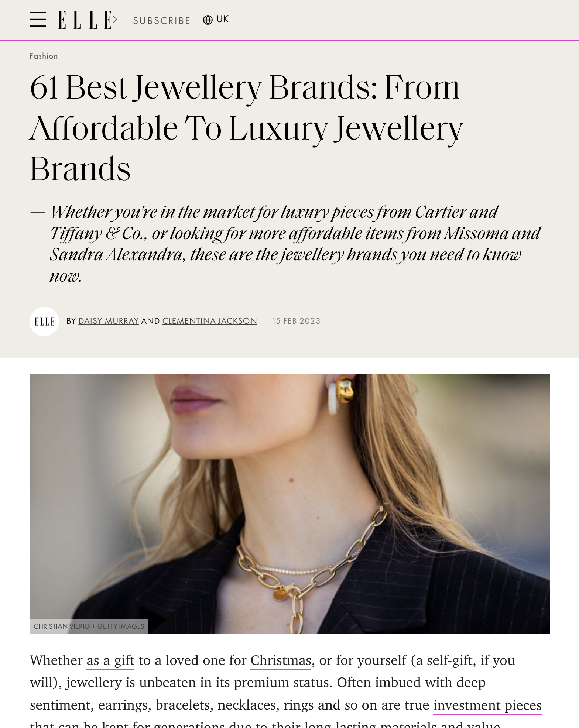
Task: Go to the Fashion category
Action: pyautogui.click(x=44, y=56)
